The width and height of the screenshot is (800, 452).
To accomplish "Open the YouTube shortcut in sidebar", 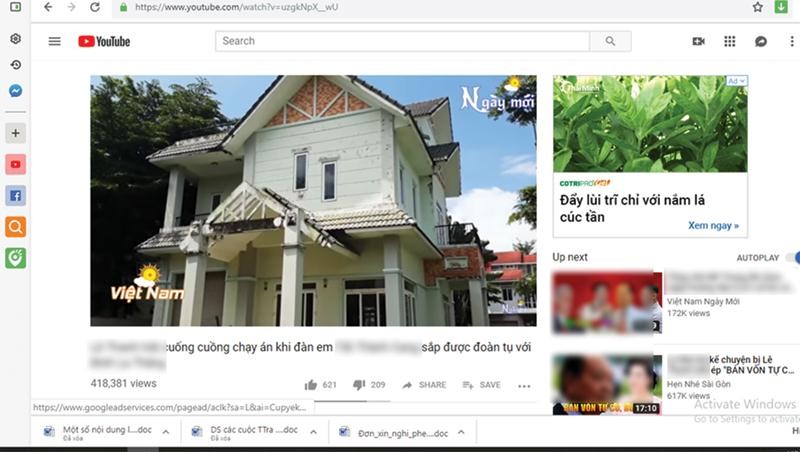I will [x=16, y=164].
